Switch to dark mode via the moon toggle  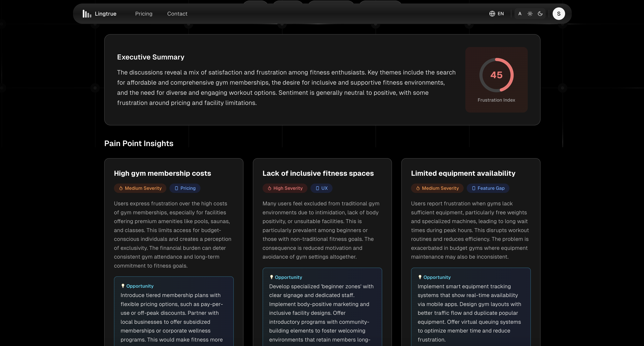[x=540, y=13]
